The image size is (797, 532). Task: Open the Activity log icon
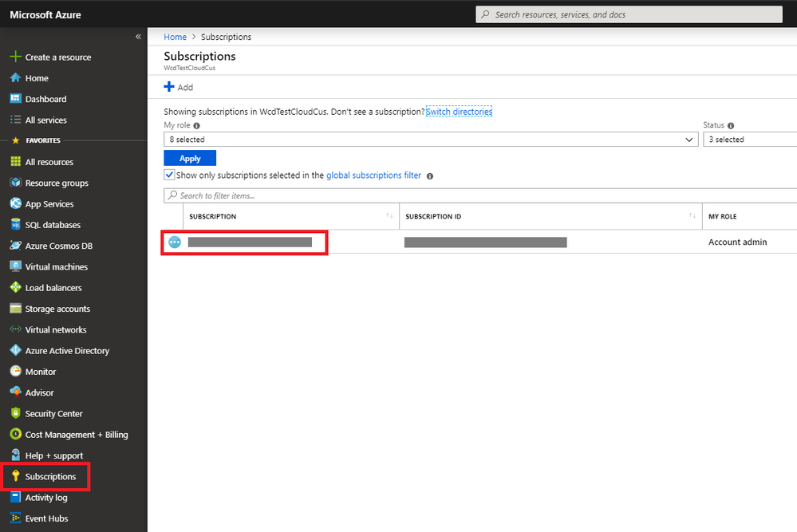point(16,497)
